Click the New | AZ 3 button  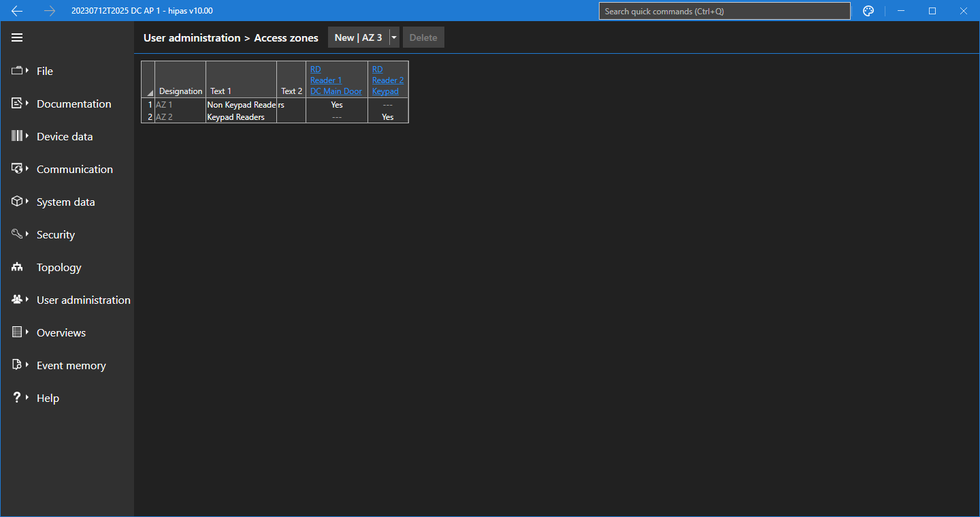pyautogui.click(x=358, y=37)
